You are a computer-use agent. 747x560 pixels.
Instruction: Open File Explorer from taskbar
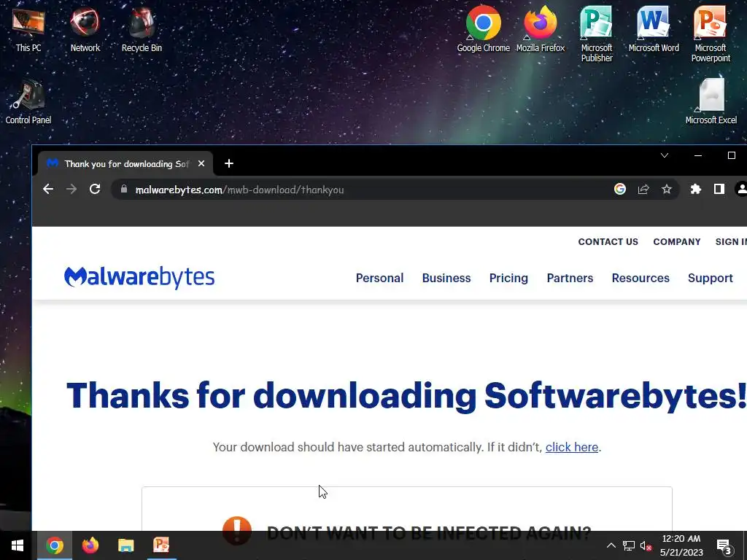(x=125, y=545)
